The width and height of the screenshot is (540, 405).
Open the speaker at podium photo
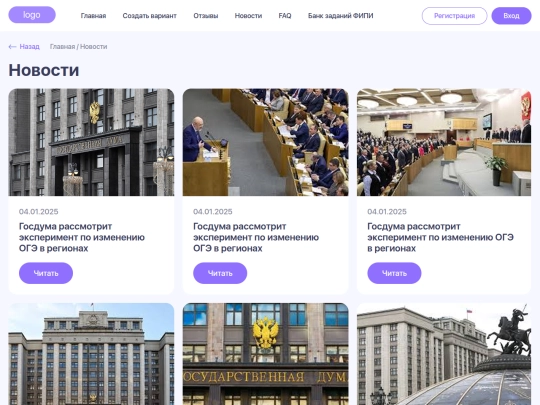tap(266, 142)
